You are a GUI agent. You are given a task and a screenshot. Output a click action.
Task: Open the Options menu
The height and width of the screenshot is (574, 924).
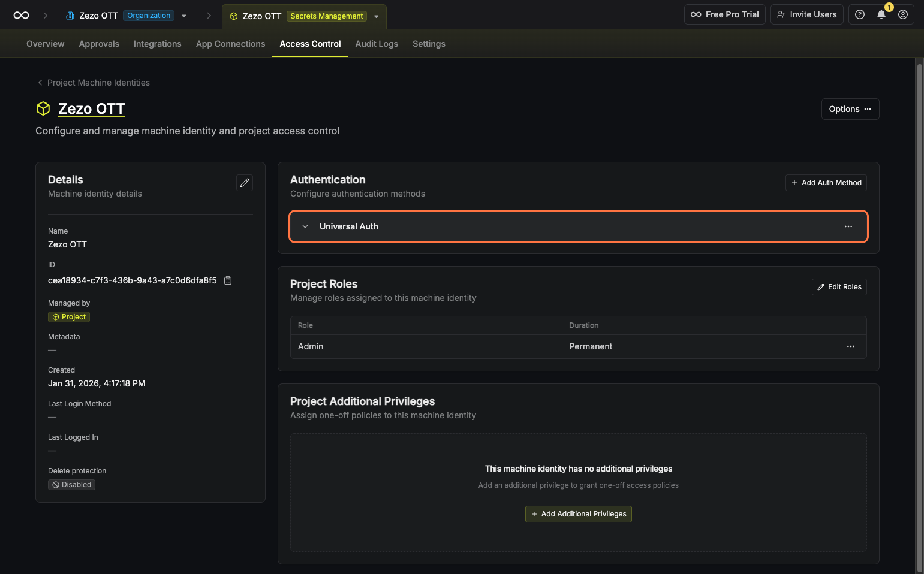tap(850, 109)
